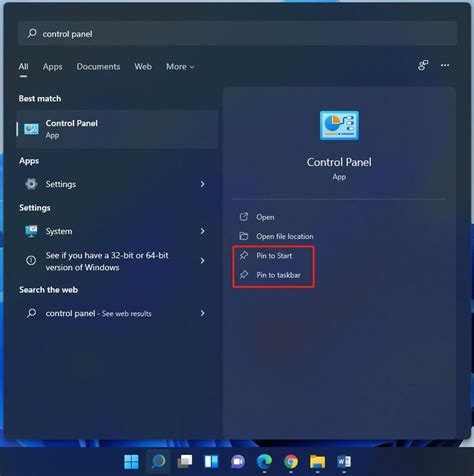Choose Open file location
Image resolution: width=474 pixels, height=476 pixels.
tap(285, 236)
